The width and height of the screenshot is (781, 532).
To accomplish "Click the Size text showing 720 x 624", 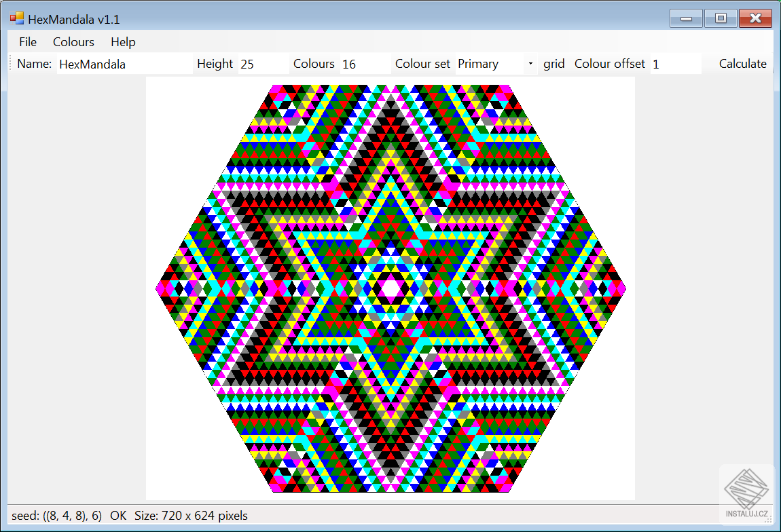I will click(x=192, y=516).
